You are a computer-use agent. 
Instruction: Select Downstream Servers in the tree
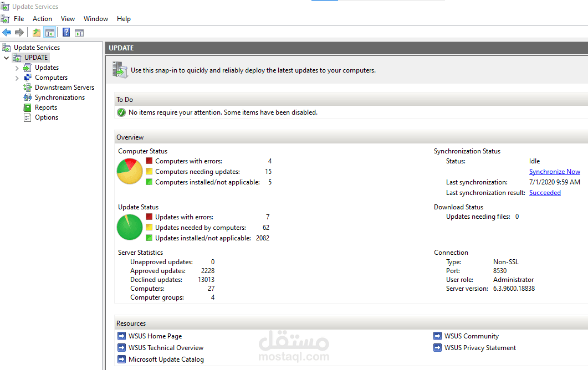[x=64, y=88]
